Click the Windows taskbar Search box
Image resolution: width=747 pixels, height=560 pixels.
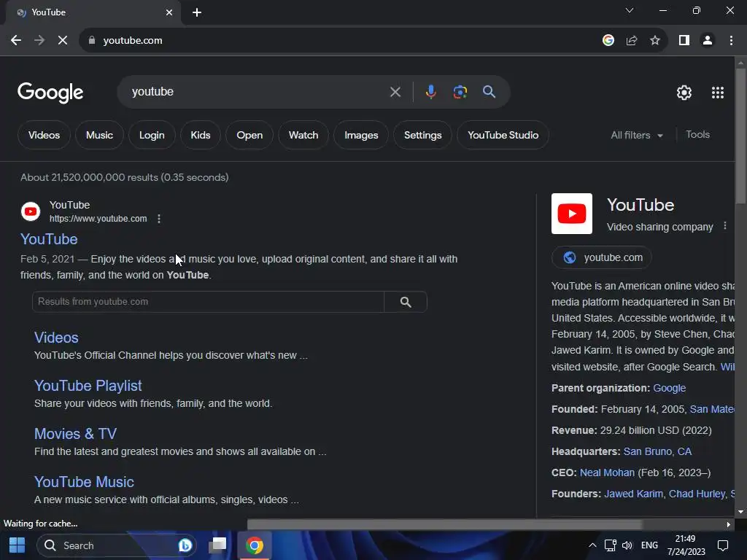click(x=116, y=545)
